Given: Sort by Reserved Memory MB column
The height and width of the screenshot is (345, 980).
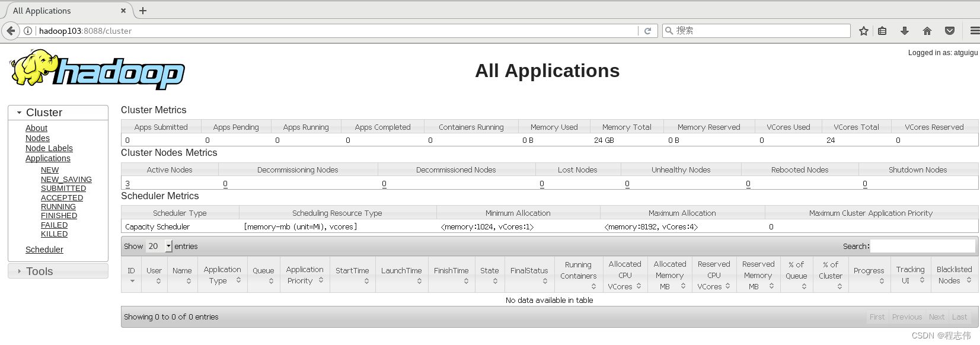Looking at the screenshot, I should tap(758, 274).
